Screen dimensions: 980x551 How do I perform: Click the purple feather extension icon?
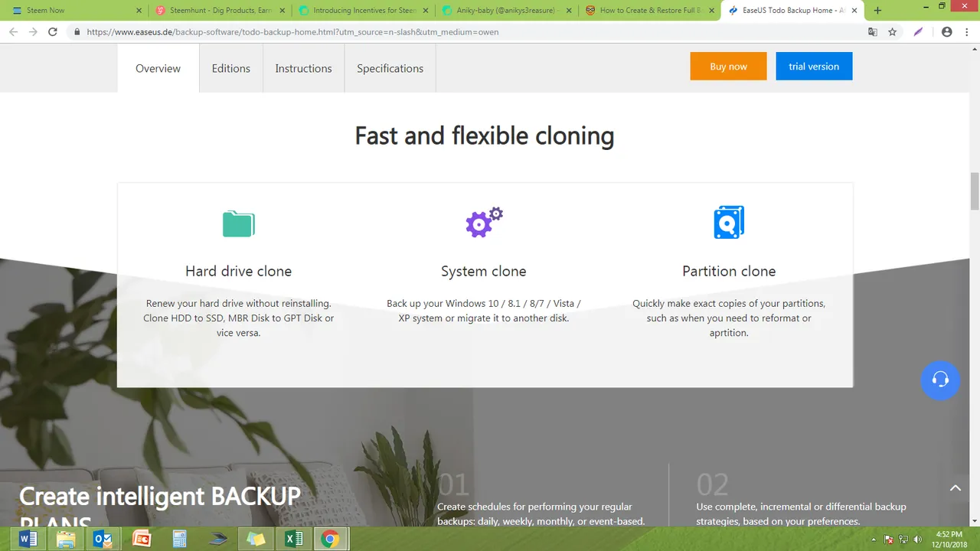(x=919, y=32)
